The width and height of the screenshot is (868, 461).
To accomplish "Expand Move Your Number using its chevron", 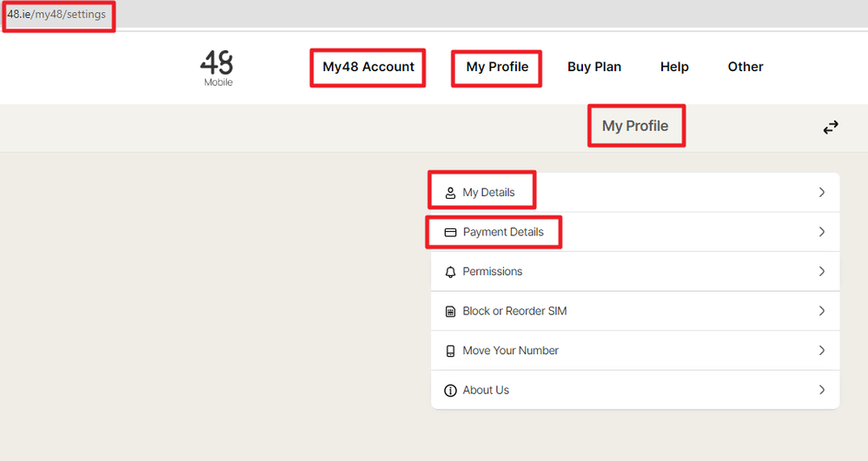I will [821, 351].
